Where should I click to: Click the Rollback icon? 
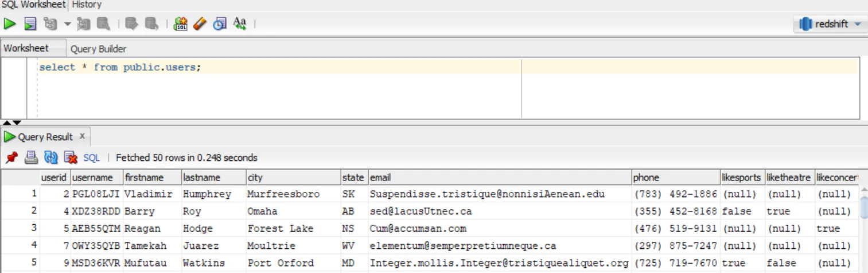coord(151,24)
